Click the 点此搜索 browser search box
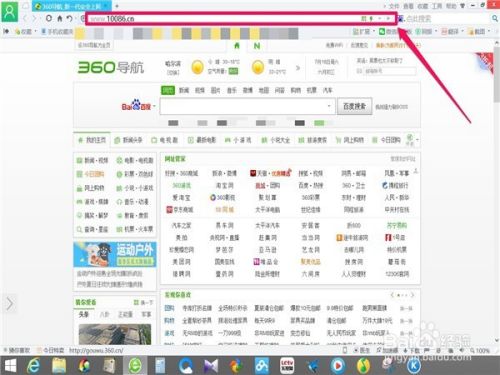 coord(448,19)
